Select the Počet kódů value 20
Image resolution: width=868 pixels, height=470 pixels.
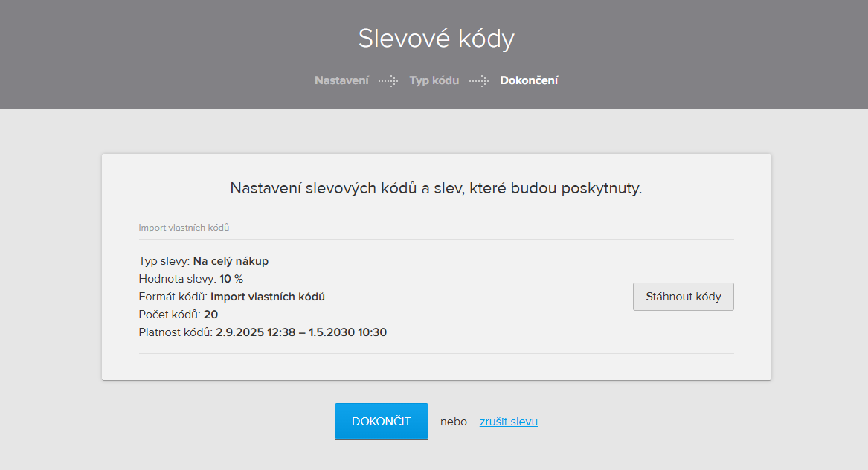click(x=212, y=315)
